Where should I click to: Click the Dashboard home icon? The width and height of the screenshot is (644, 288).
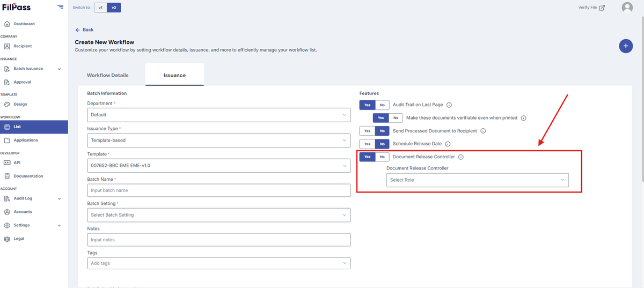[7, 24]
